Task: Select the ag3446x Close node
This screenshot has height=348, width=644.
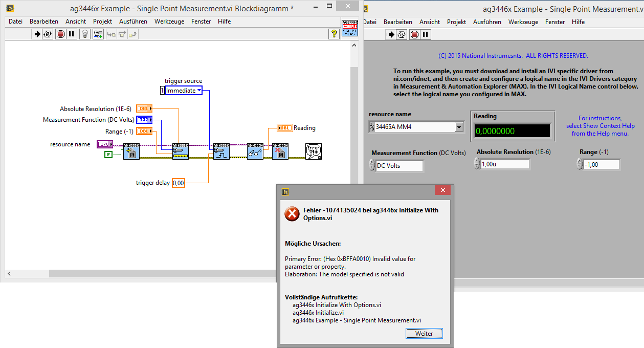Action: (280, 151)
